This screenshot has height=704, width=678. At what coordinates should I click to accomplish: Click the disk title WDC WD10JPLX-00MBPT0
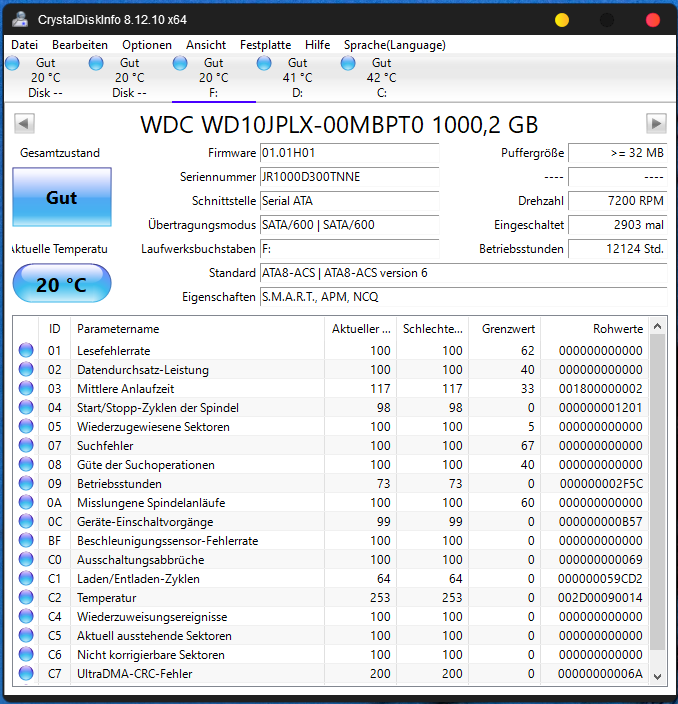(x=339, y=124)
